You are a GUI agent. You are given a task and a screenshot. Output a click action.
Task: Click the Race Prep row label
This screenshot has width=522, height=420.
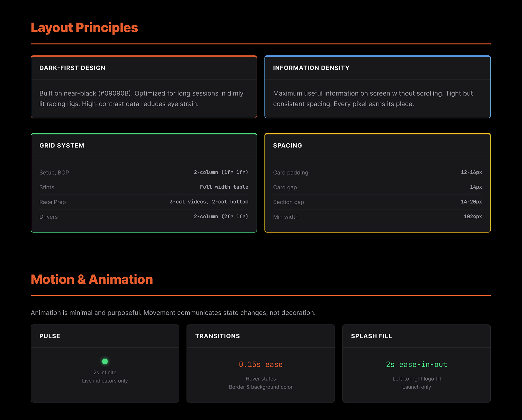(52, 202)
